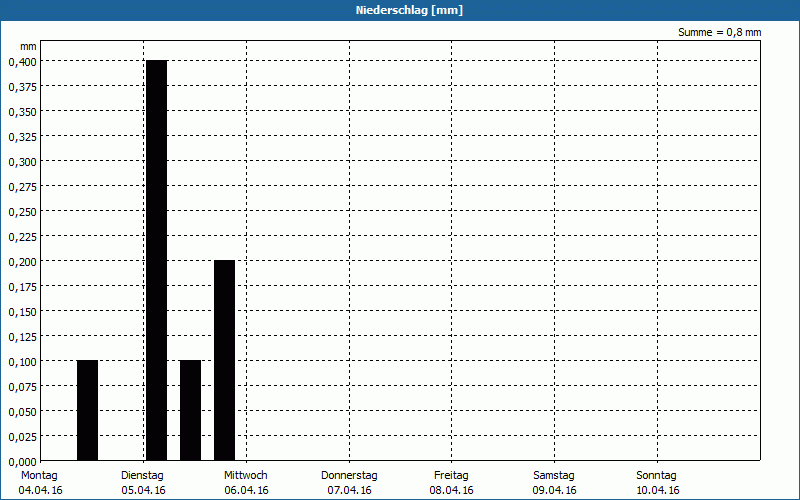800x500 pixels.
Task: Click the Samstag 09.04.16 axis label
Action: [554, 483]
